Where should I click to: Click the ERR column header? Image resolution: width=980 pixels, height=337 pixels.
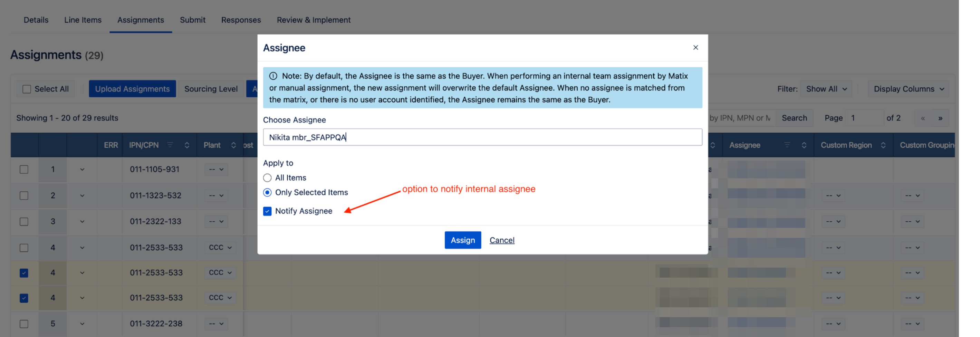(111, 145)
